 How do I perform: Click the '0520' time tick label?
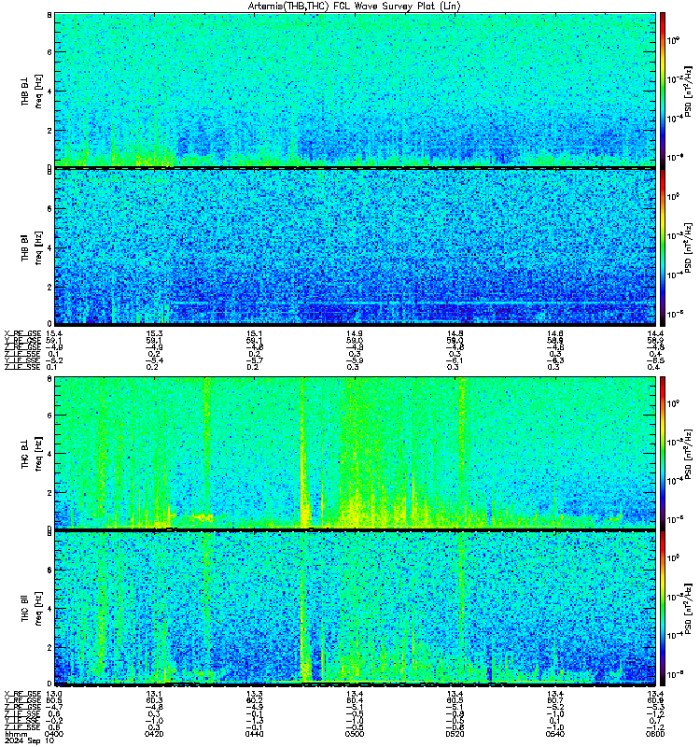(x=455, y=734)
